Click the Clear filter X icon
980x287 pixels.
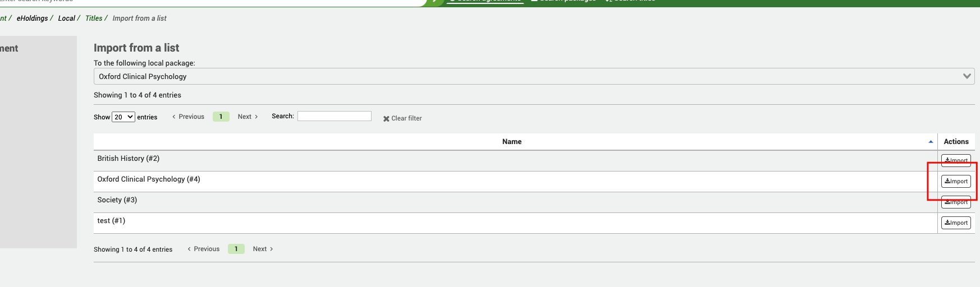(x=386, y=119)
